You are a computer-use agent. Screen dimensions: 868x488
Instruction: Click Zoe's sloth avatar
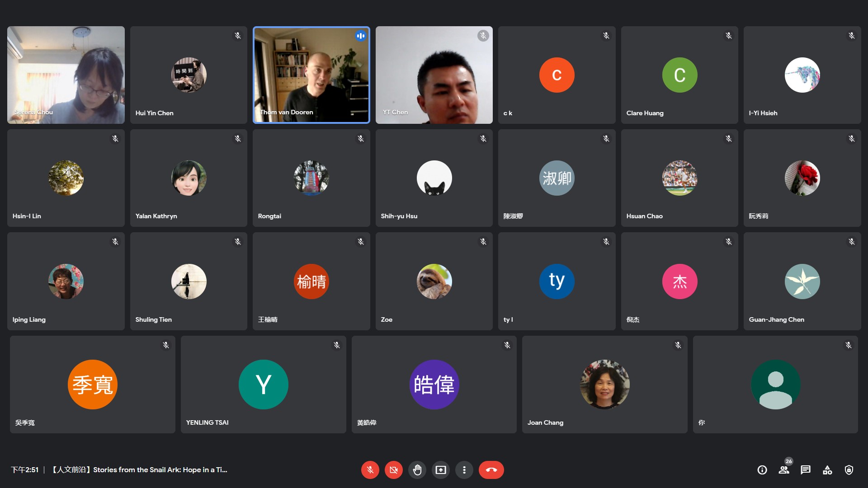point(434,282)
